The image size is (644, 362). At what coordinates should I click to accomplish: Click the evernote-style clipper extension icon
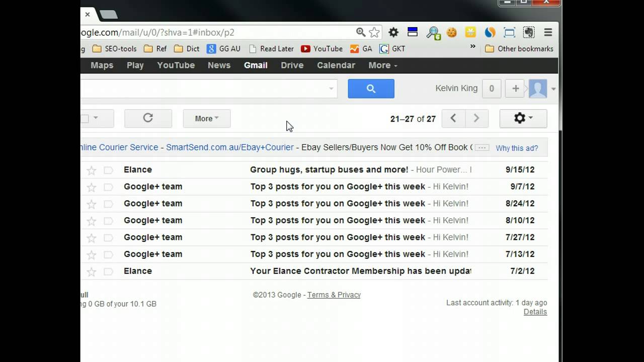529,32
